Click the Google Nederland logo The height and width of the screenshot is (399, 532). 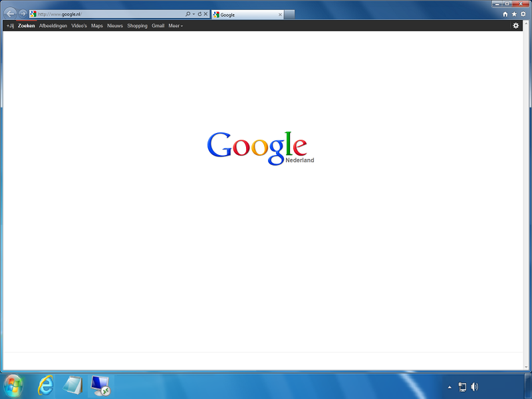(x=261, y=148)
